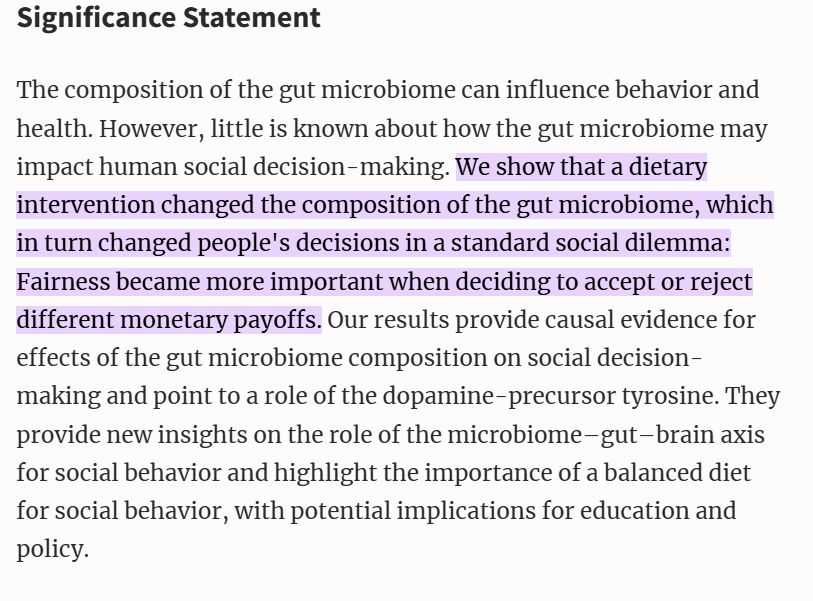813x601 pixels.
Task: Click the phrase "balanced diet"
Action: [677, 472]
